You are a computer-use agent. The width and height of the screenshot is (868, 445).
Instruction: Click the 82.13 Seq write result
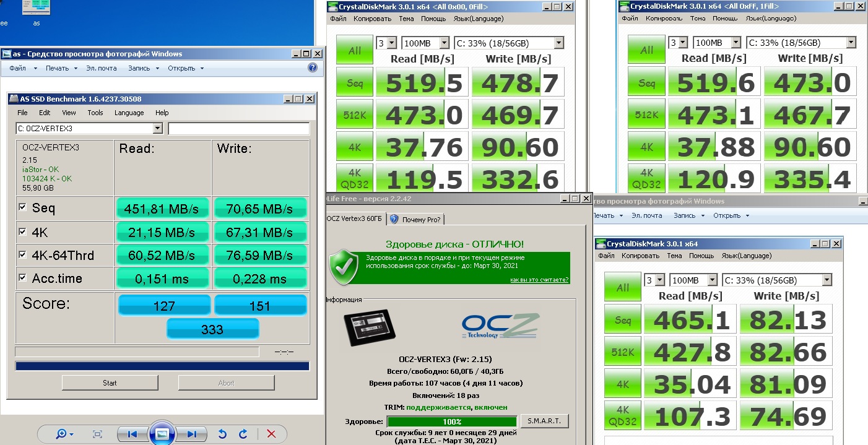click(786, 320)
